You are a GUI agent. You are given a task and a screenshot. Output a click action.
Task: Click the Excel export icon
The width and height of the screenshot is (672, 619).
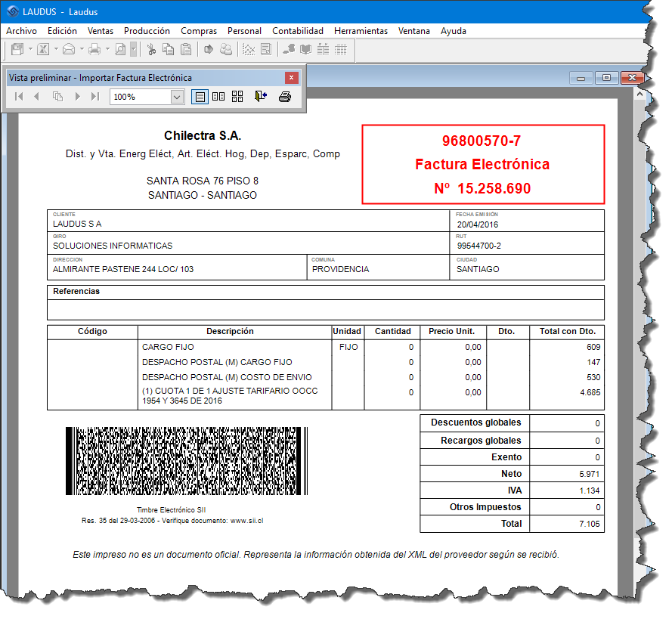43,49
